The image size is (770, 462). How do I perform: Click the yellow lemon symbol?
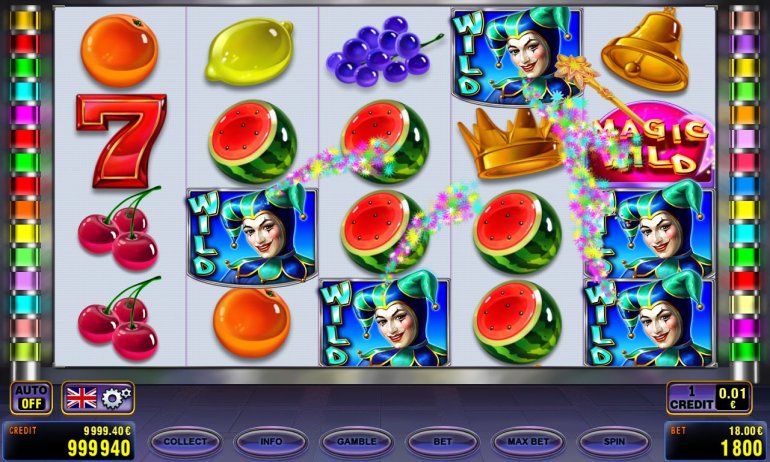tap(249, 51)
